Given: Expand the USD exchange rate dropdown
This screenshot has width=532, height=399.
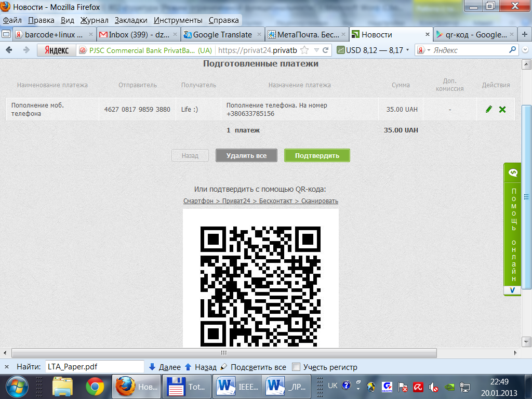Looking at the screenshot, I should pos(407,50).
